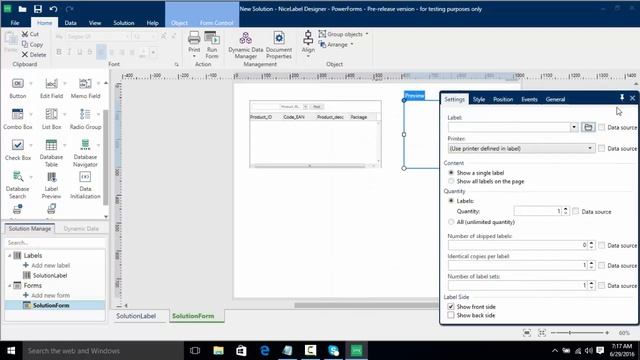
Task: Open Edit Field tool dropdown arrow
Action: (x=64, y=84)
